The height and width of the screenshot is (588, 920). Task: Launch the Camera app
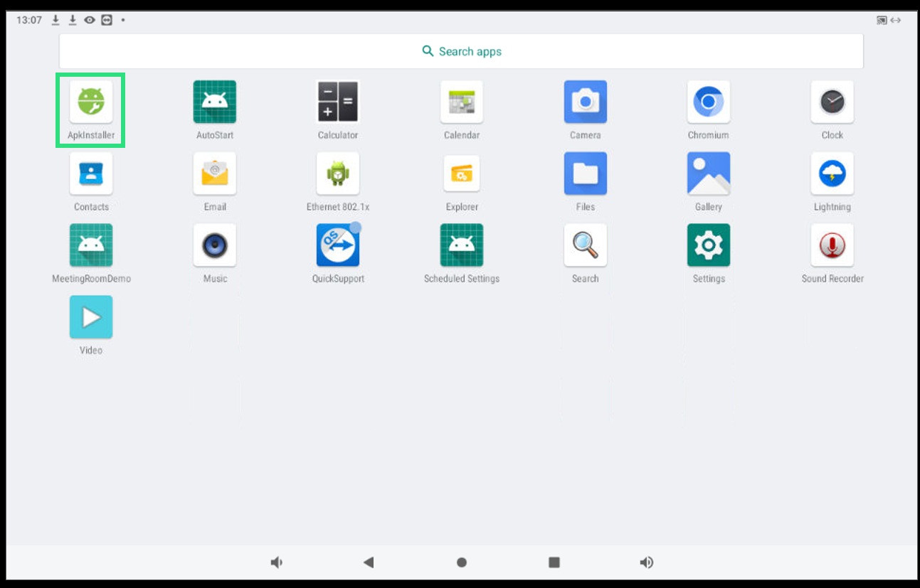[586, 102]
